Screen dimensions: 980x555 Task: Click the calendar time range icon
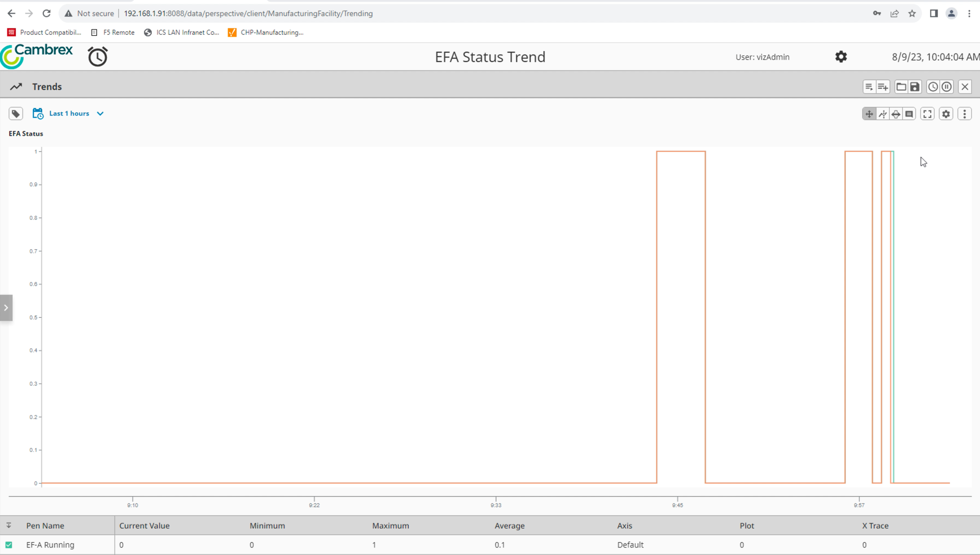click(38, 113)
